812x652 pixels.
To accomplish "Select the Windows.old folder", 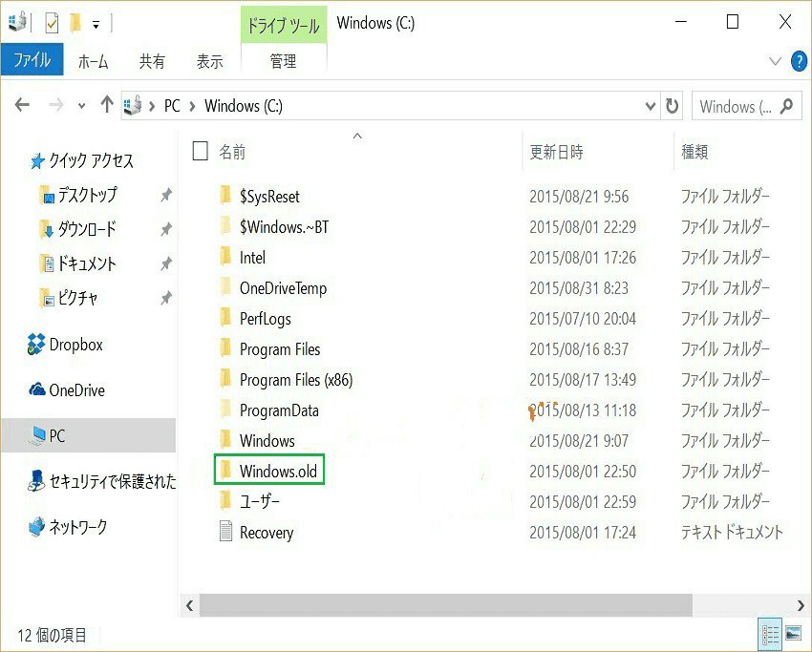I will 269,470.
